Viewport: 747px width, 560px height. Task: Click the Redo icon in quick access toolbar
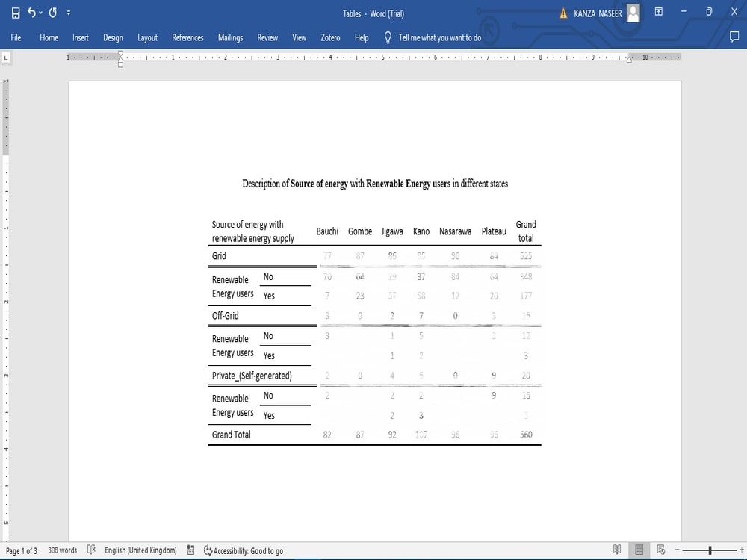(x=53, y=13)
